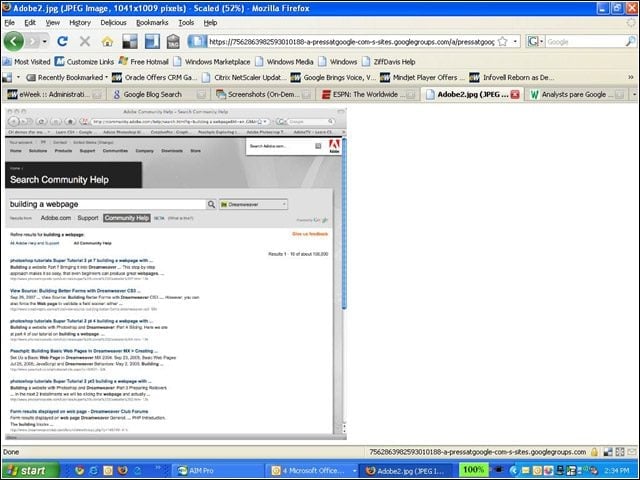Bookmark this page with the star icon

tap(503, 42)
